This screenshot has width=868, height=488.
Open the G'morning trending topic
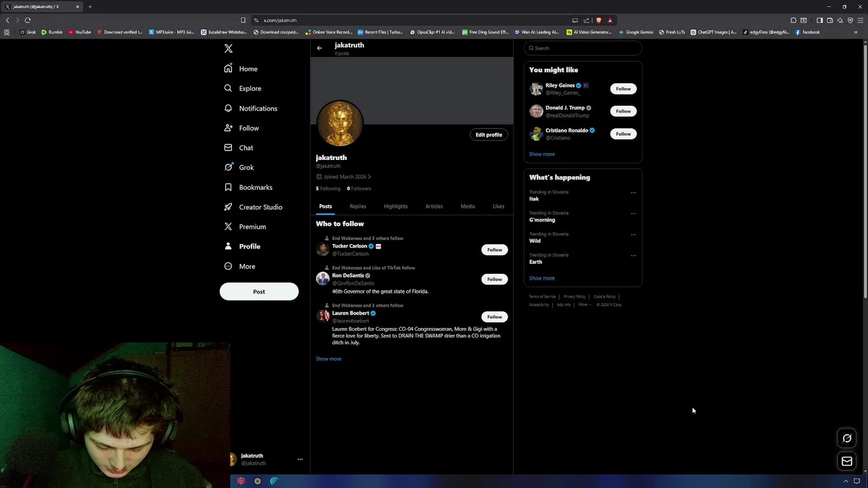click(542, 220)
